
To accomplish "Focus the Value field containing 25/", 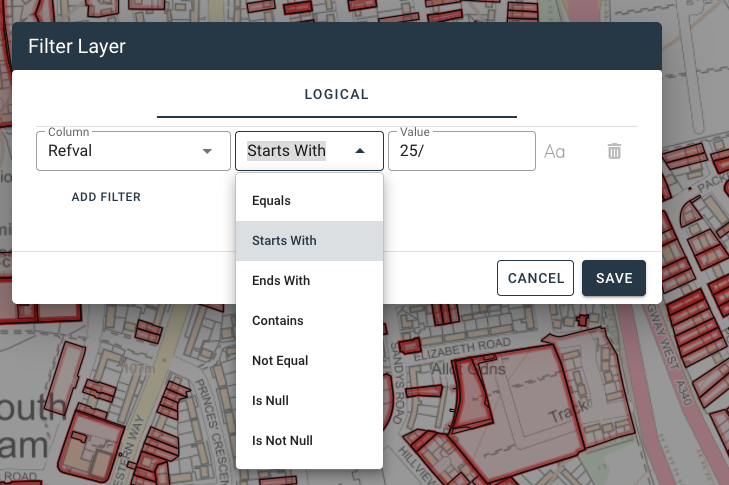I will click(460, 151).
